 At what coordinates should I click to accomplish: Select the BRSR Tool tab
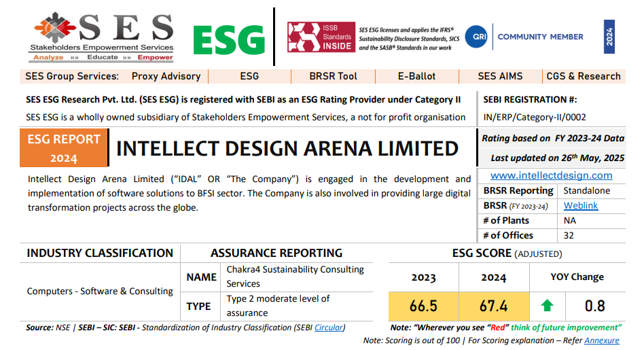(x=333, y=76)
